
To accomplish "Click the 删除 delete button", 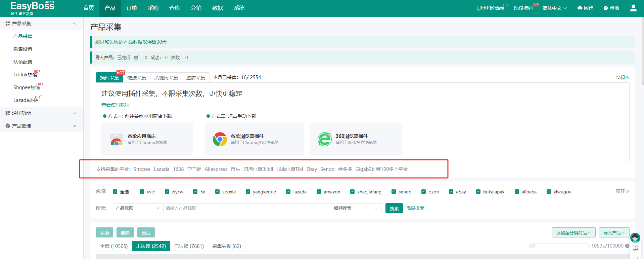I will pyautogui.click(x=125, y=232).
